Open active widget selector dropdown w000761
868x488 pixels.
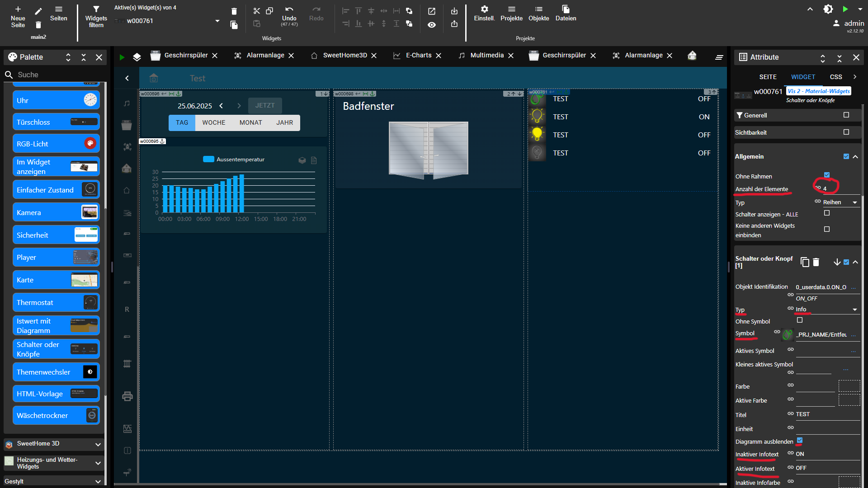click(217, 21)
